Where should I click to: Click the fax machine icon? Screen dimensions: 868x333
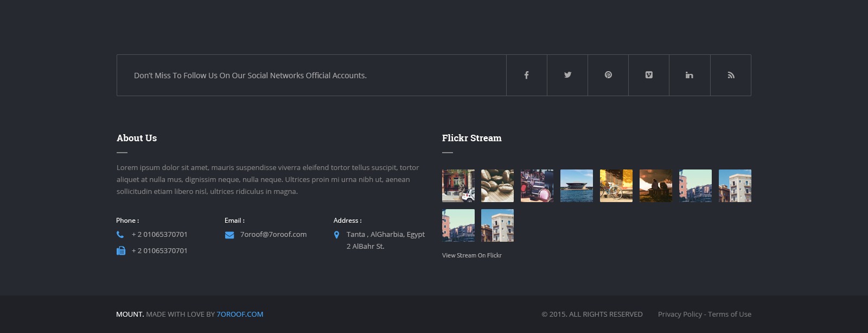point(120,250)
